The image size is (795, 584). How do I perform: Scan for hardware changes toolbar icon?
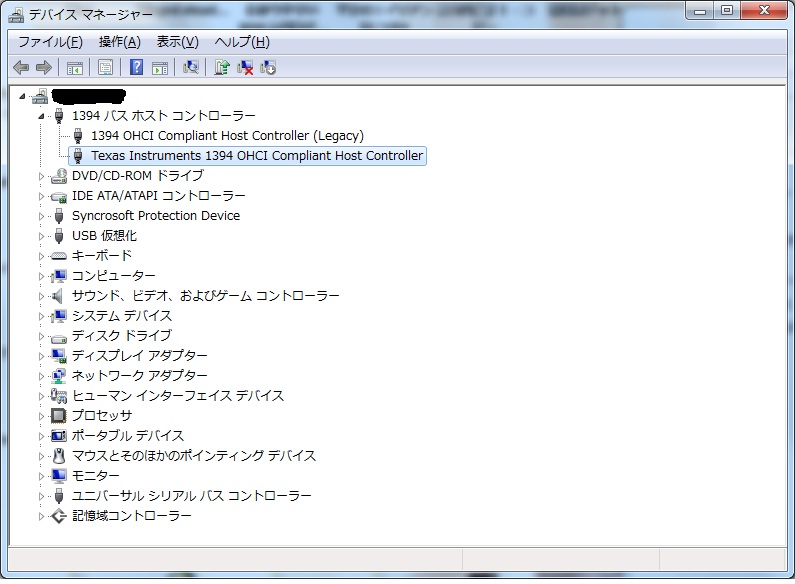[x=191, y=67]
